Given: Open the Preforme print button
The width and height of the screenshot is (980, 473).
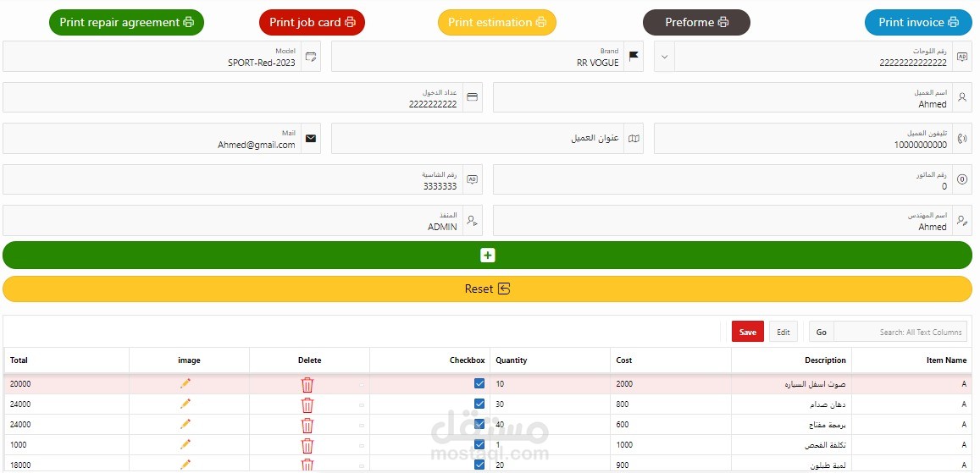Looking at the screenshot, I should click(x=696, y=23).
